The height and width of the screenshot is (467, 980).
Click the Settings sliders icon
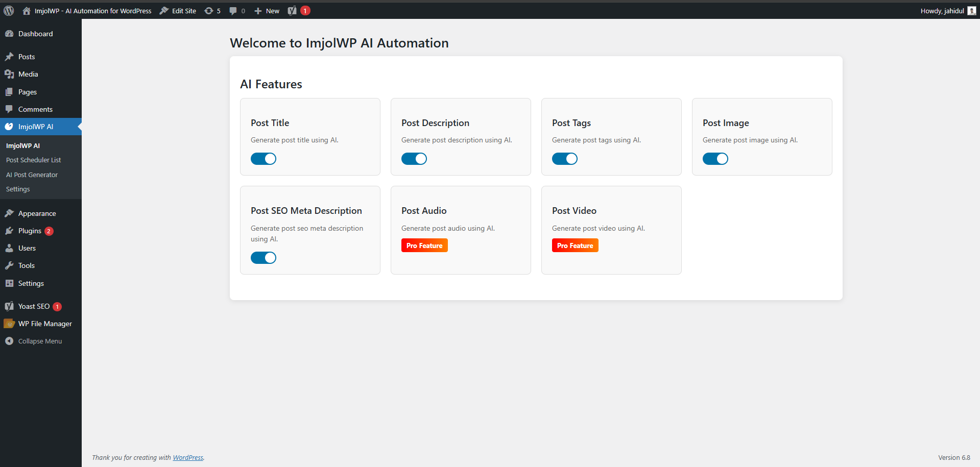pyautogui.click(x=9, y=283)
